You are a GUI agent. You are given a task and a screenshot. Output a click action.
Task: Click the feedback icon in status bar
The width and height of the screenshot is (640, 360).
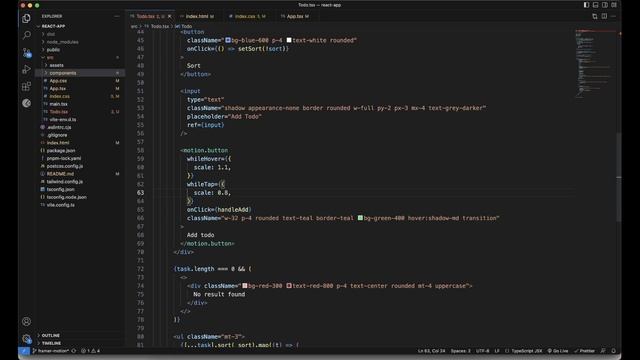603,351
